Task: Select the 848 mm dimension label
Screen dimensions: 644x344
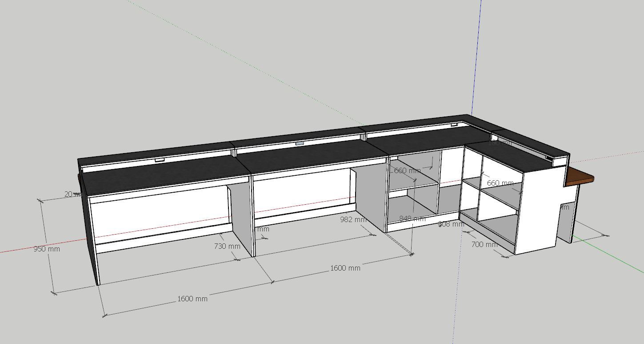Action: click(x=412, y=219)
